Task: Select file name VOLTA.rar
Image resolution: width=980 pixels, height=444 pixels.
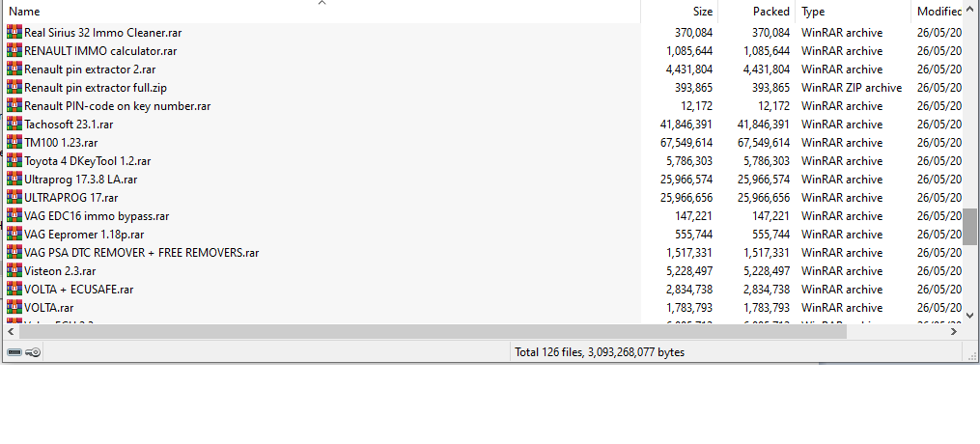Action: click(x=48, y=308)
